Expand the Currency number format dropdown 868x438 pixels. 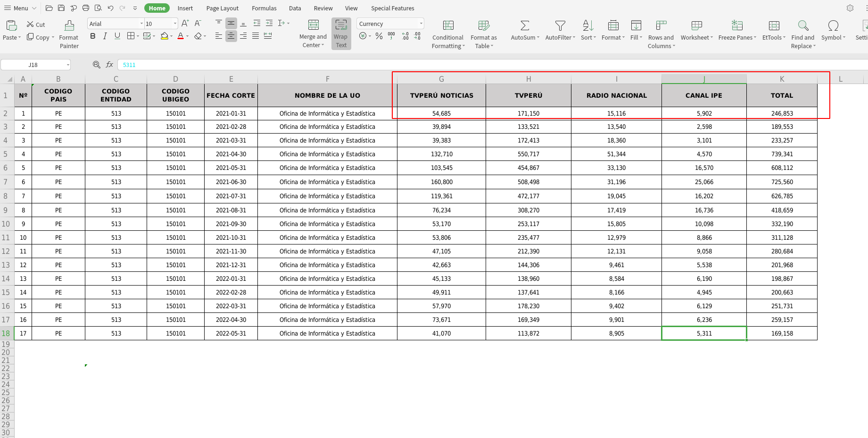point(421,24)
